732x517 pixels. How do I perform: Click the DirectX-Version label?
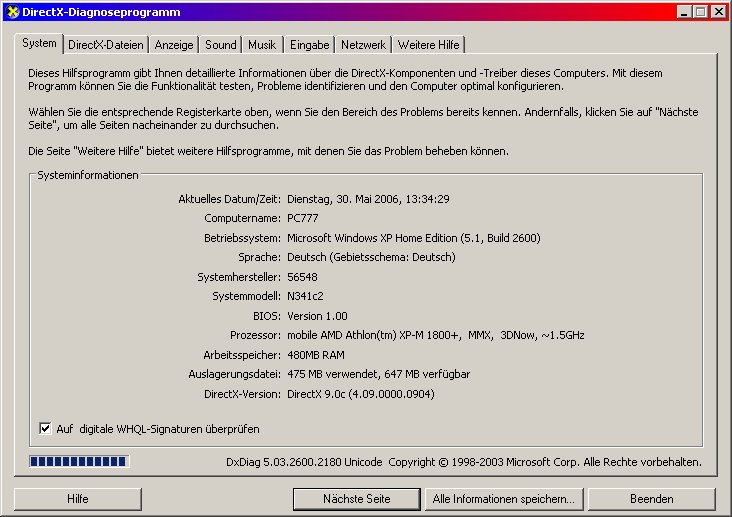click(x=242, y=394)
